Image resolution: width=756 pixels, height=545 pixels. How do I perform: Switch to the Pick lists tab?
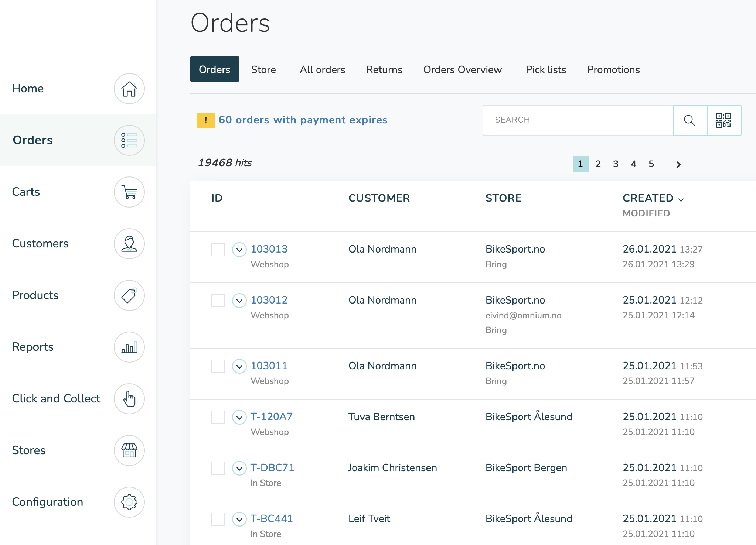click(545, 69)
